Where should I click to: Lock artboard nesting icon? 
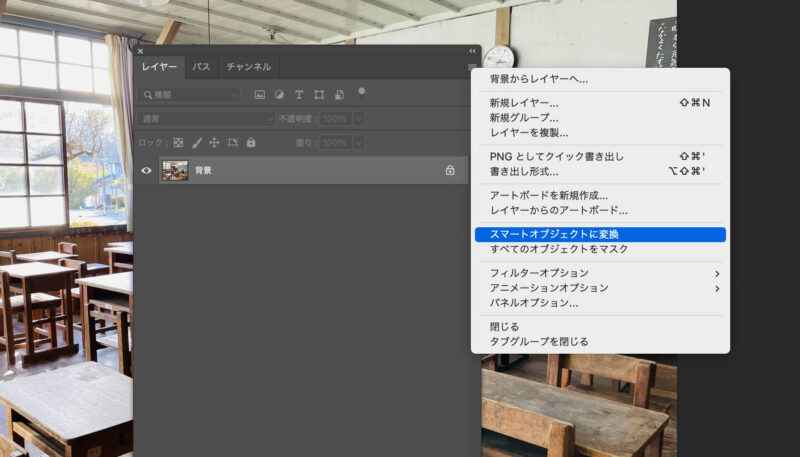[233, 143]
